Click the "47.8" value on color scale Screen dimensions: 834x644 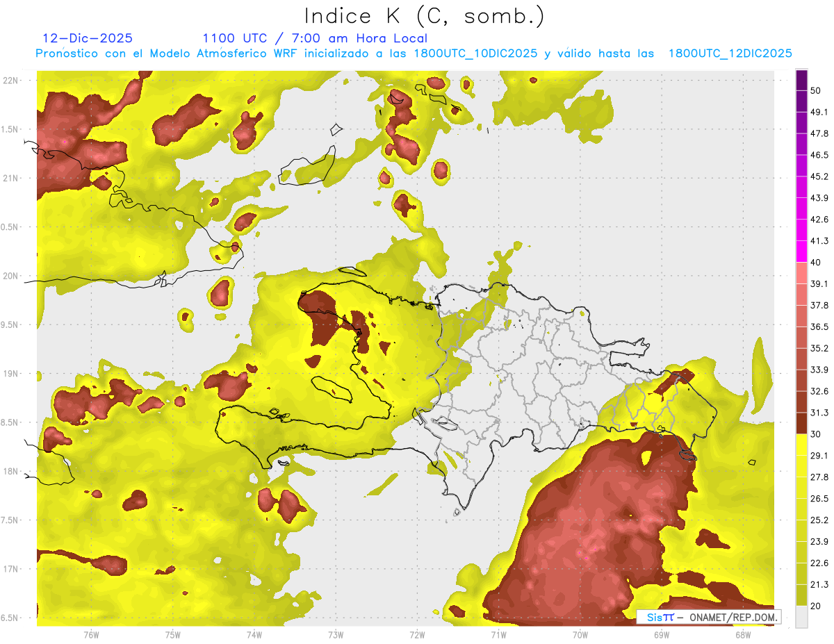tap(819, 133)
